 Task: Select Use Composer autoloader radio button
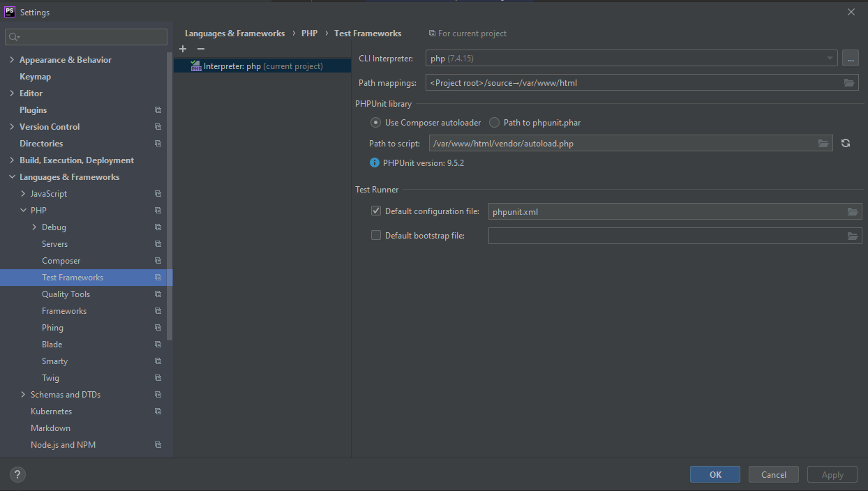(x=375, y=122)
